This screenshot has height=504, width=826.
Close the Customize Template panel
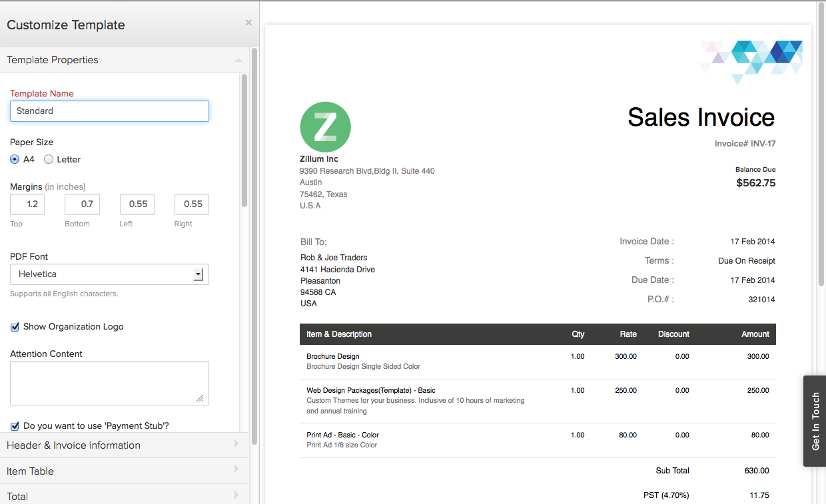(x=248, y=23)
